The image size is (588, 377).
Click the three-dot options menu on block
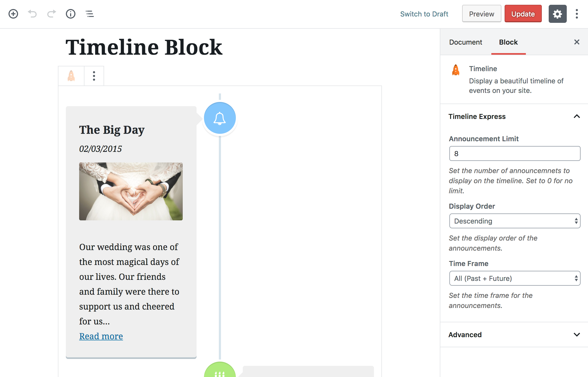tap(93, 75)
